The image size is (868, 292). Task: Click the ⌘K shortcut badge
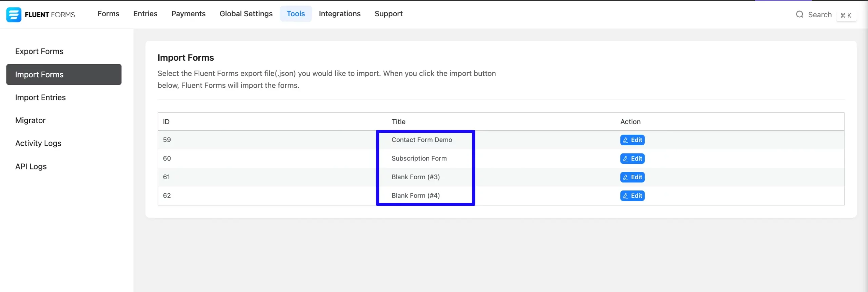[846, 15]
